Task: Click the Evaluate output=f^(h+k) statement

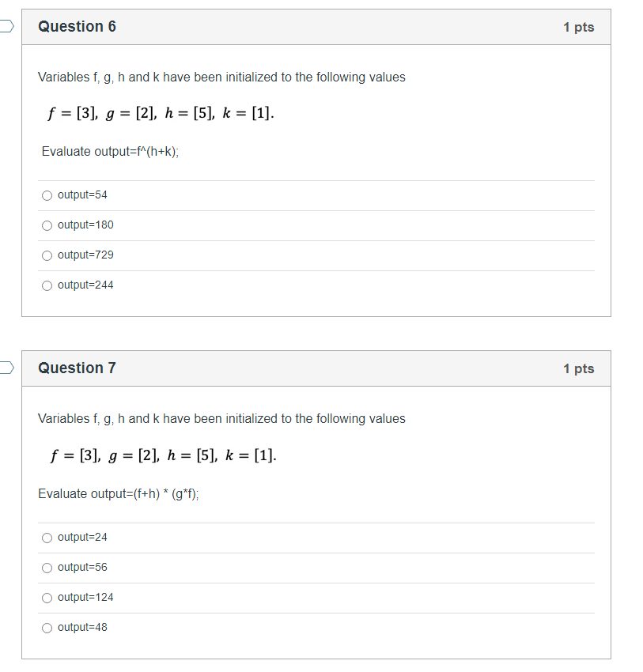Action: [x=110, y=152]
